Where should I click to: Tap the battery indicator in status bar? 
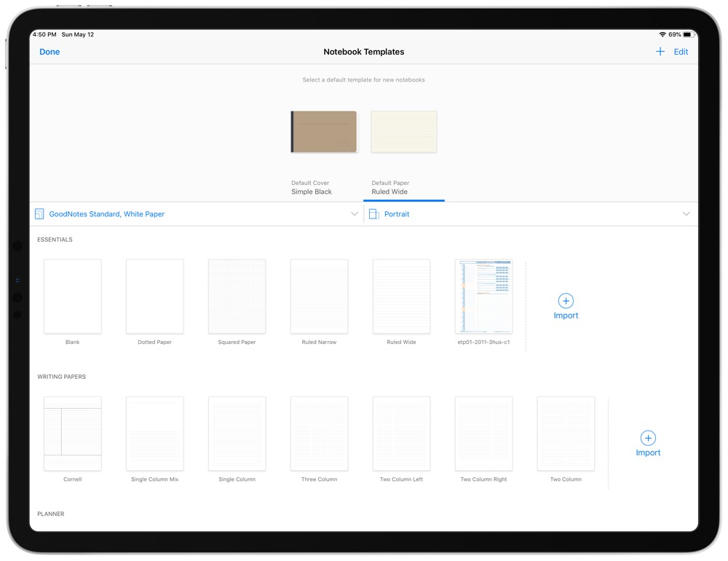(687, 34)
